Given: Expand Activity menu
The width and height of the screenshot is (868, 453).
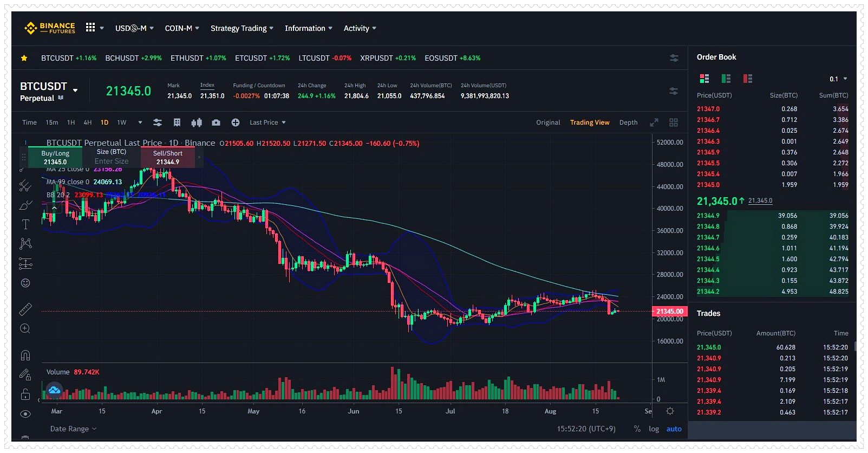Looking at the screenshot, I should 360,28.
